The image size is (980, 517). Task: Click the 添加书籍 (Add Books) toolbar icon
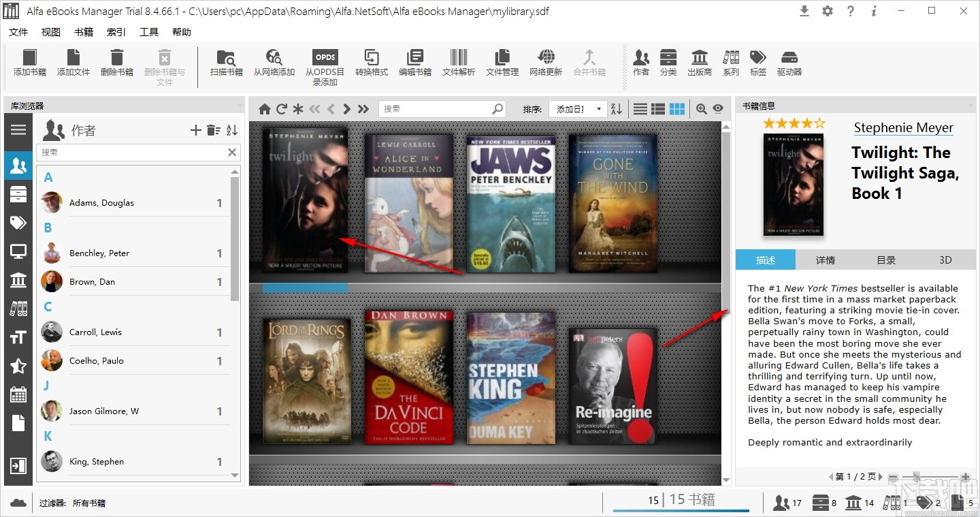[x=29, y=65]
